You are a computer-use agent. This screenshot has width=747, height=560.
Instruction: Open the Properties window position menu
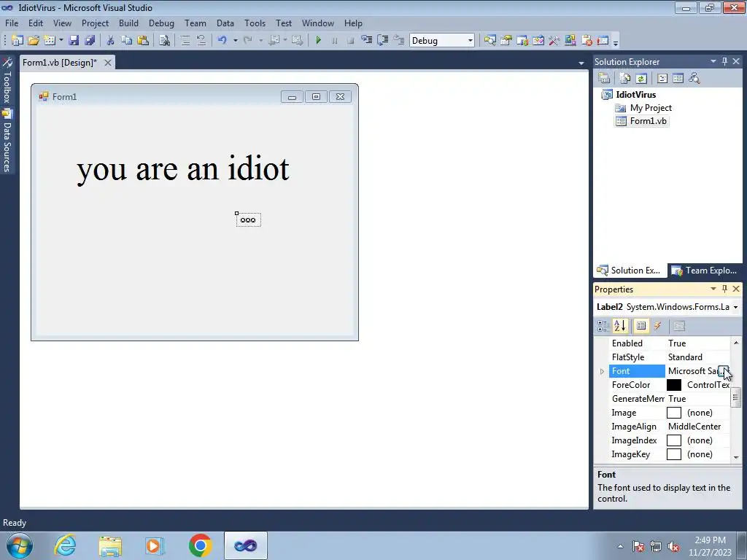pyautogui.click(x=713, y=289)
